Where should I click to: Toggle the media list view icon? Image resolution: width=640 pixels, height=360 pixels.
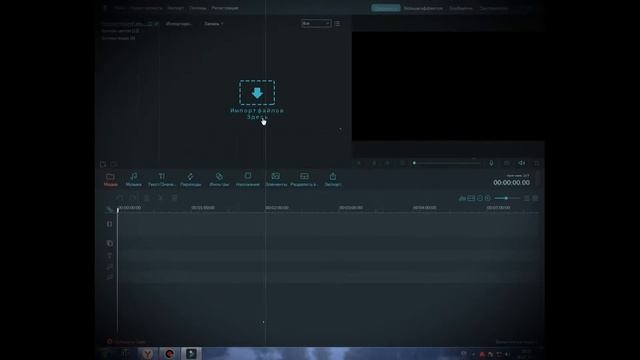point(337,23)
